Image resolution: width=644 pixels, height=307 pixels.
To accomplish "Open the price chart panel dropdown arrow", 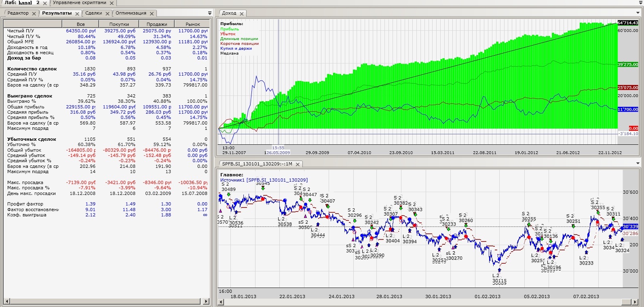I will coord(638,164).
